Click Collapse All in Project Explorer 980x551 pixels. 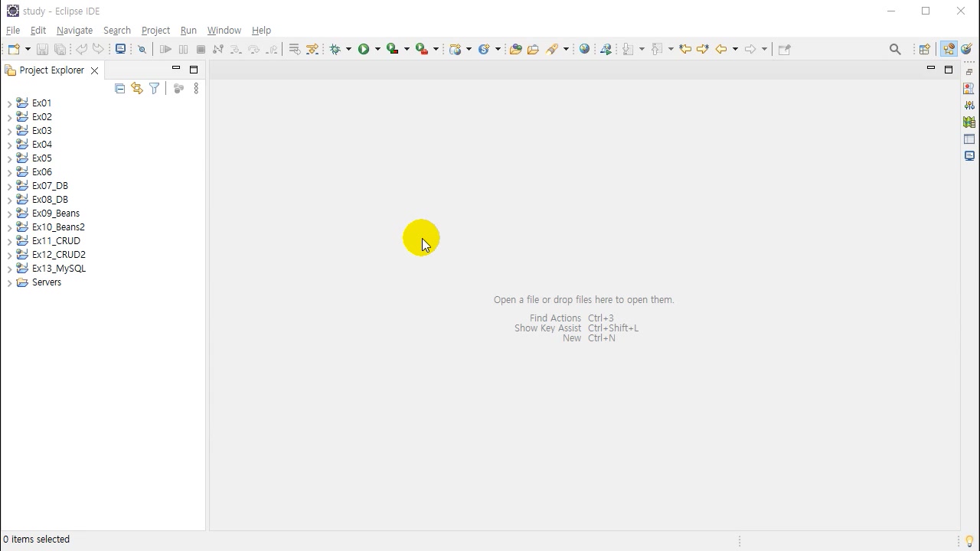[119, 89]
